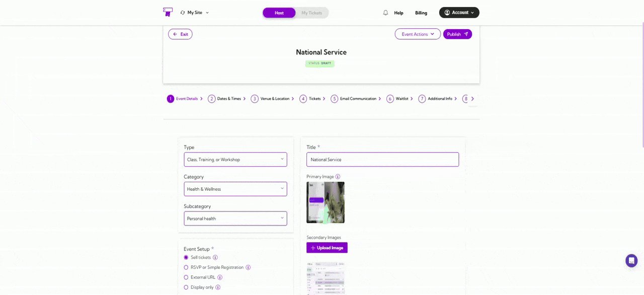Screen dimensions: 644x295
Task: Click the National Service heading
Action: (x=321, y=52)
